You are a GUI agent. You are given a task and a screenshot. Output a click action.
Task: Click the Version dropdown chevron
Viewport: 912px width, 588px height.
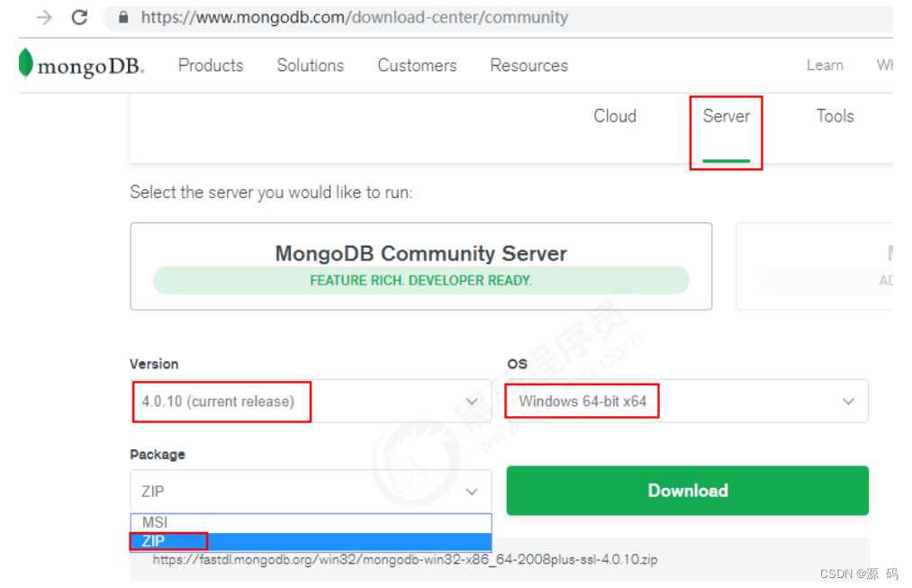coord(472,402)
